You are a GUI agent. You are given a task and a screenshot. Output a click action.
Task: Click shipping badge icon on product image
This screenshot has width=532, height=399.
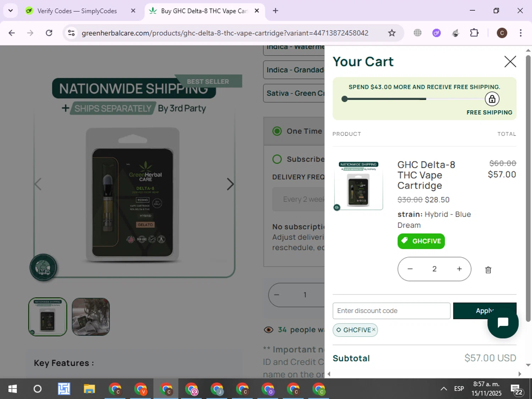(x=43, y=267)
